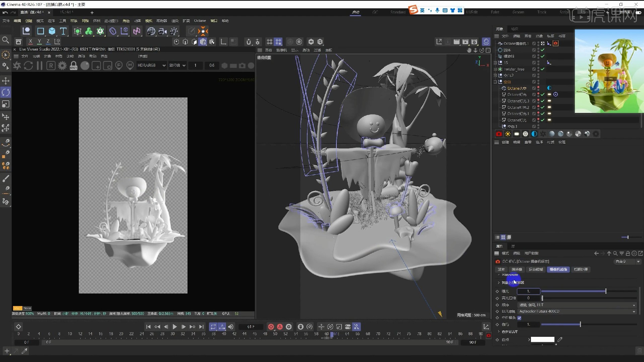
Task: Click the Octane daylight sun icon creation button
Action: (x=508, y=134)
